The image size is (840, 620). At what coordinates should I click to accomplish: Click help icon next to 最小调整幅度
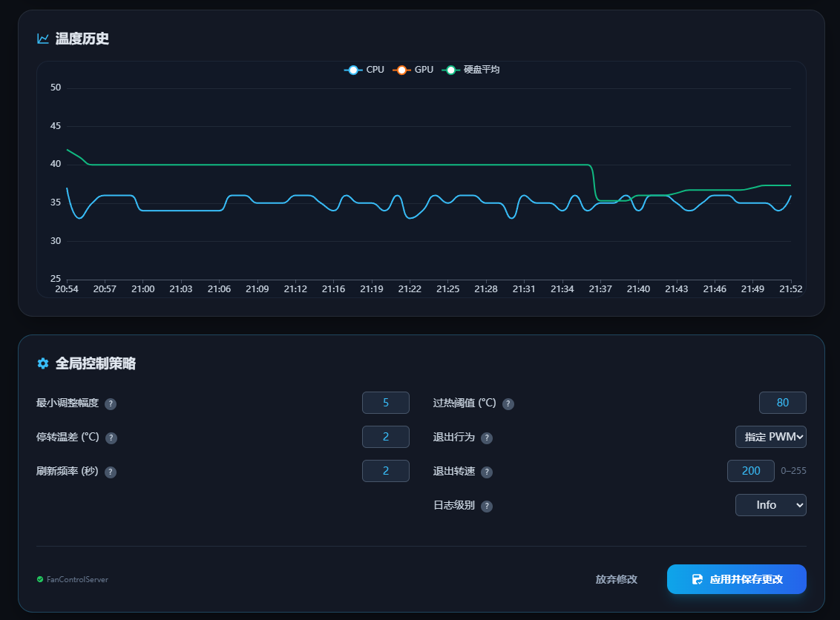click(x=111, y=404)
